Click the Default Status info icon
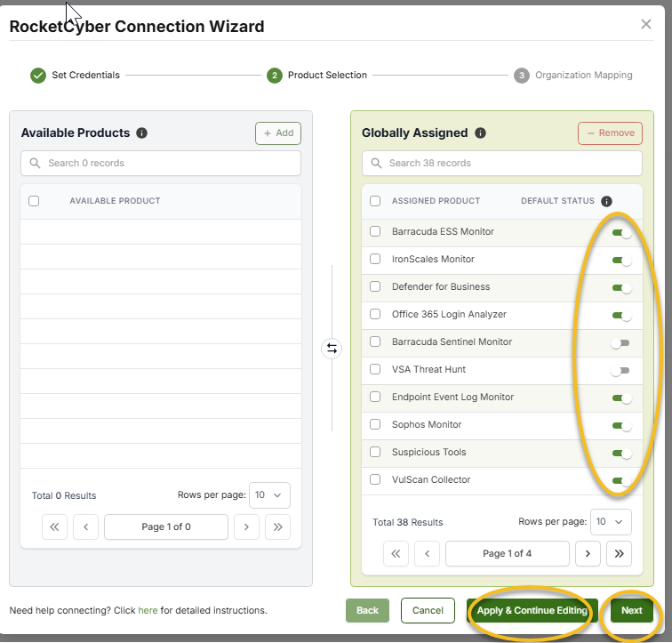 [606, 201]
